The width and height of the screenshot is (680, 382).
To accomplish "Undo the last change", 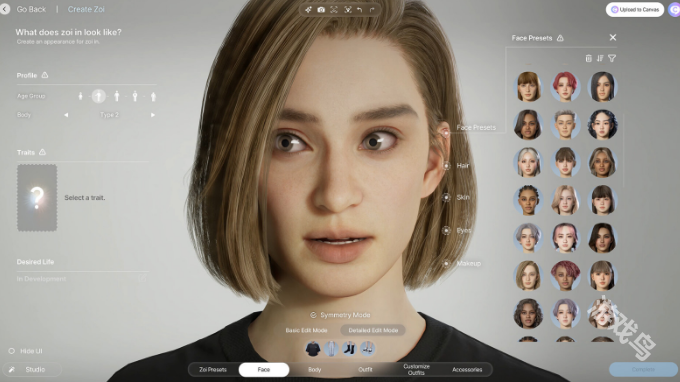I will click(360, 10).
